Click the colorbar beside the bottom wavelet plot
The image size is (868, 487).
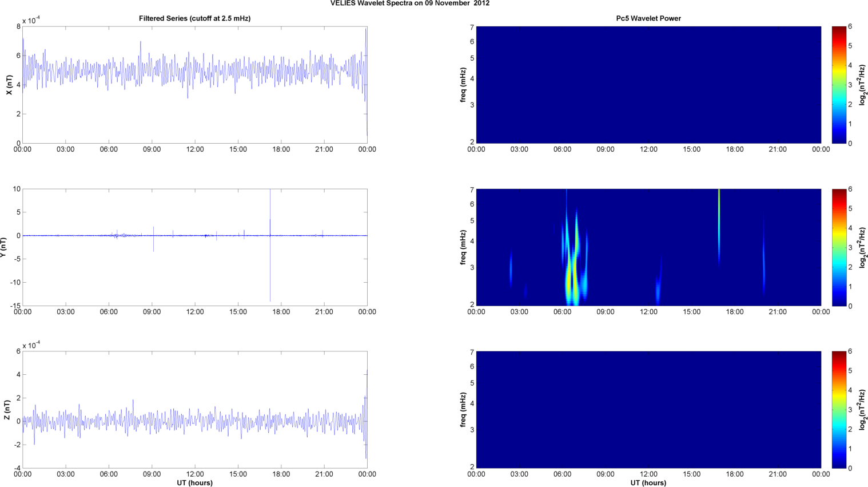839,410
